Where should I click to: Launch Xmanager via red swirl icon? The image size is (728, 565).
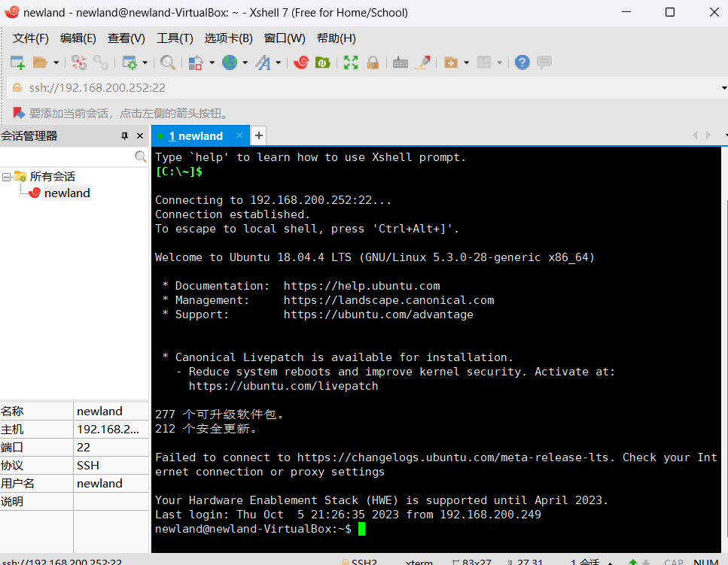301,62
